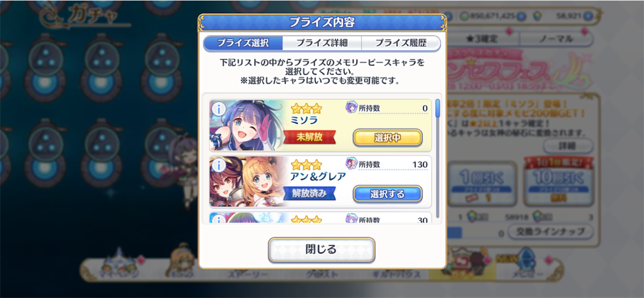
Task: Select the プライズ選択 tab
Action: pos(243,43)
